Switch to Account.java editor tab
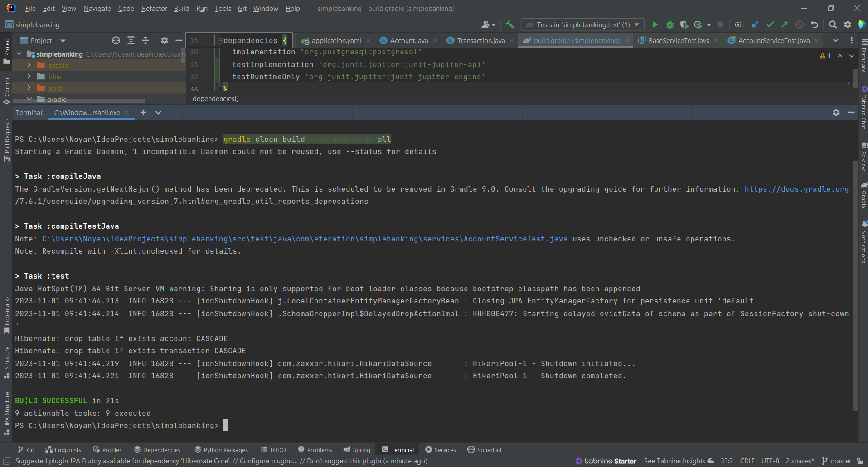Image resolution: width=868 pixels, height=467 pixels. click(409, 41)
